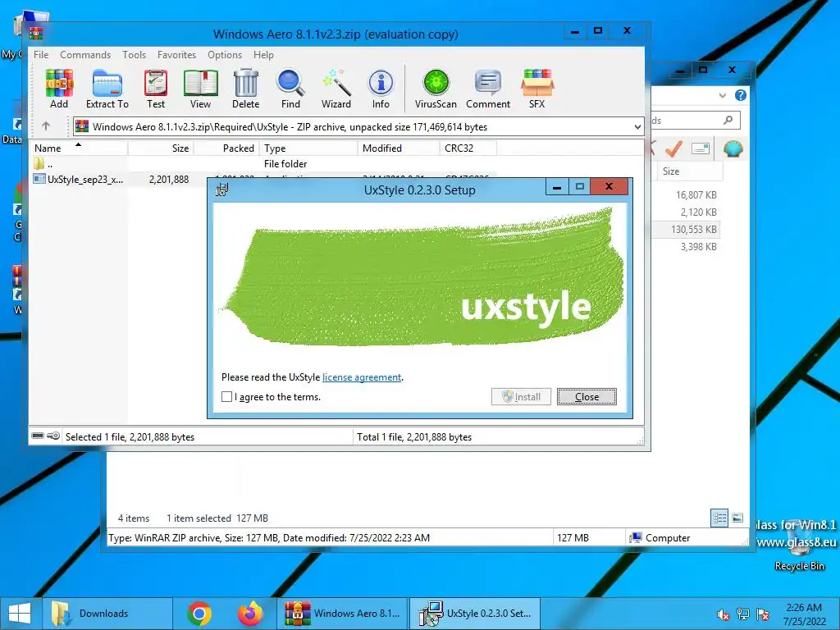The image size is (840, 630).
Task: Click the Test archive icon
Action: tap(156, 89)
